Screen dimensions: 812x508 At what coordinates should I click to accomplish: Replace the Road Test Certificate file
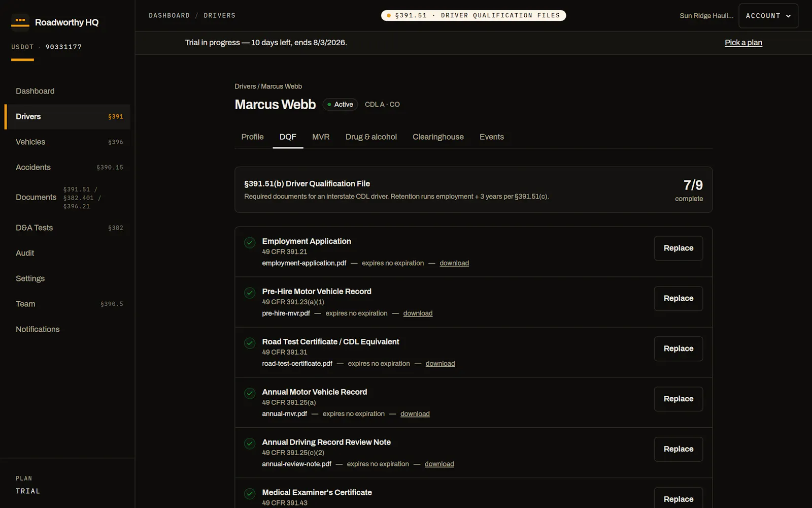click(x=679, y=349)
